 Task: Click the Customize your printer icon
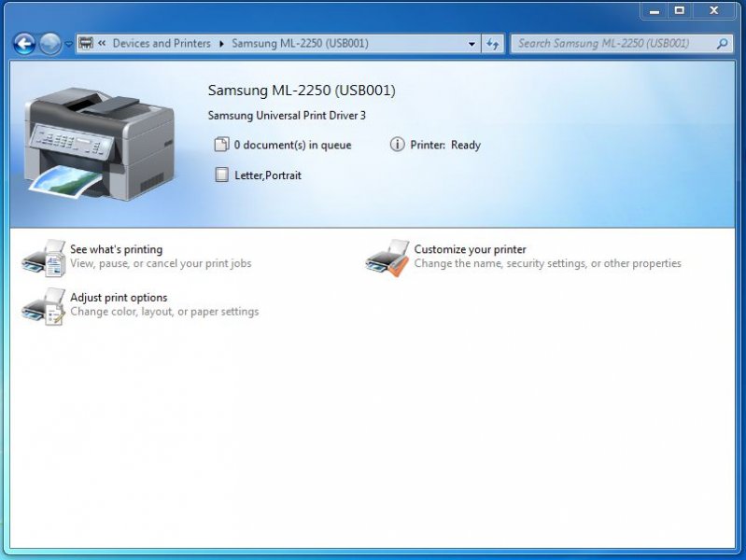(387, 259)
